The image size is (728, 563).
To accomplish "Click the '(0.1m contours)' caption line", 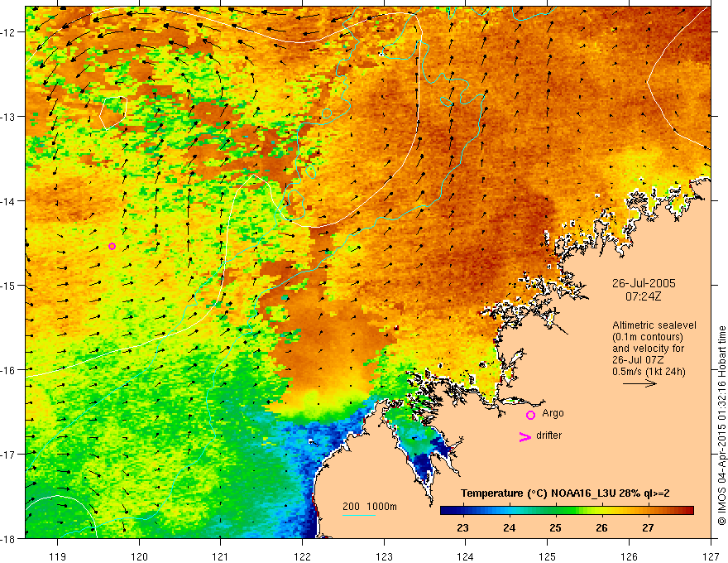I will point(647,337).
